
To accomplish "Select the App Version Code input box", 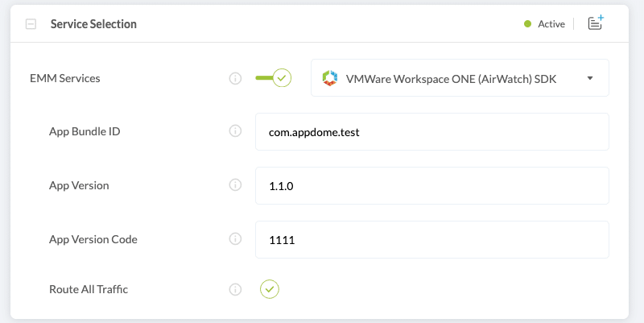I will tap(431, 239).
